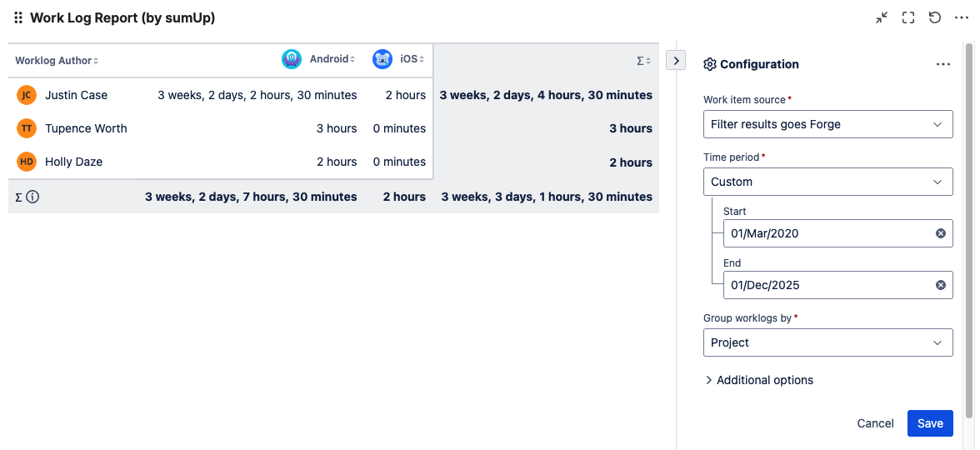The height and width of the screenshot is (450, 980).
Task: Enter fullscreen mode for the report
Action: point(908,17)
